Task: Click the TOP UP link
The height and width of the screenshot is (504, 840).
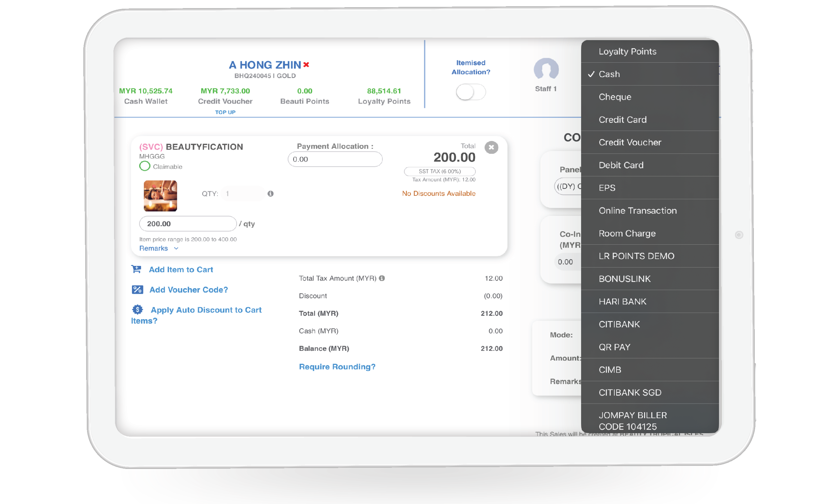Action: 225,112
